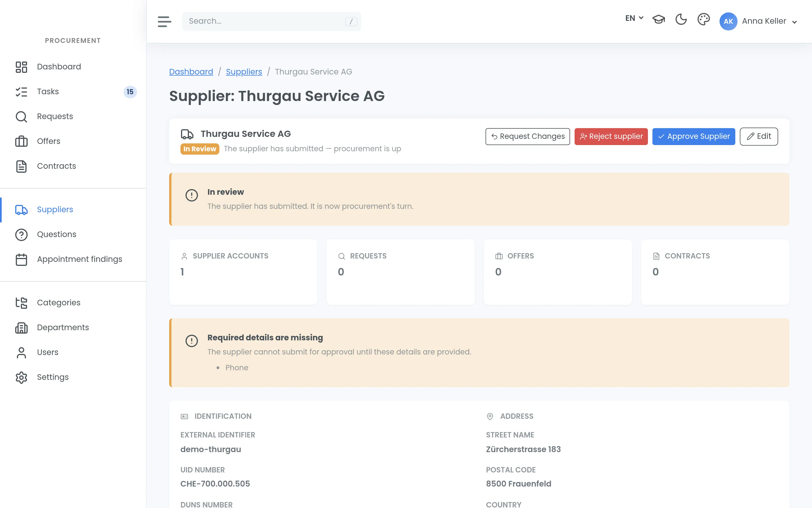Click the Tasks count badge 15
This screenshot has width=812, height=508.
pyautogui.click(x=130, y=92)
